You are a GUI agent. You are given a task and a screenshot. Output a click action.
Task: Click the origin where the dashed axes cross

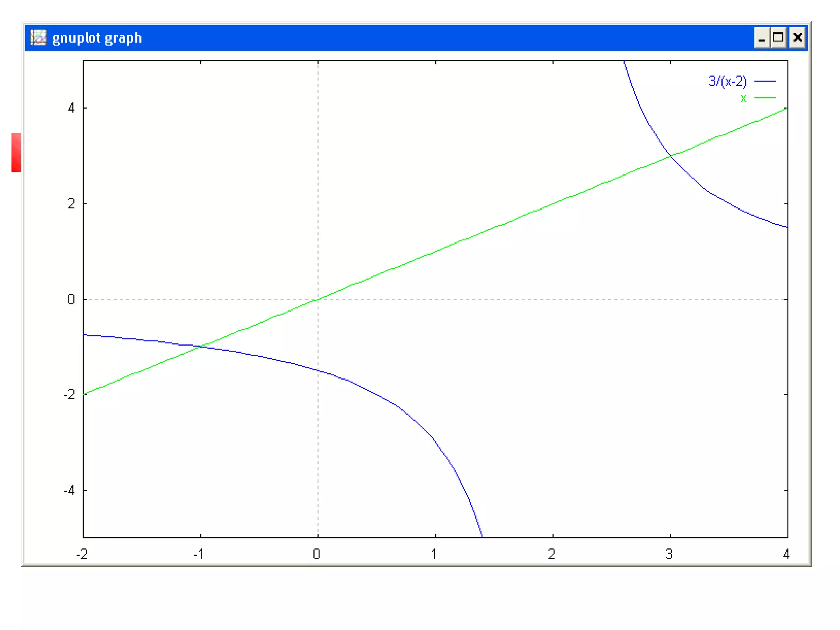pos(318,299)
